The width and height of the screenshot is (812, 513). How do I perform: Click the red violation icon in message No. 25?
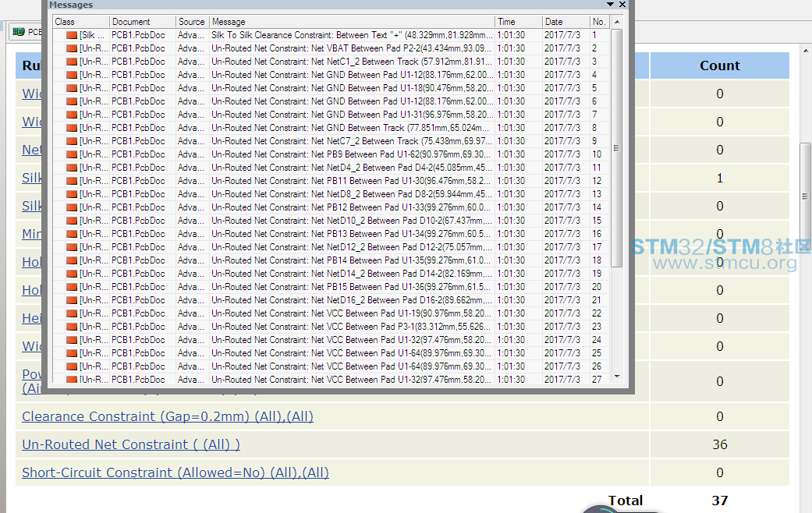pyautogui.click(x=72, y=353)
